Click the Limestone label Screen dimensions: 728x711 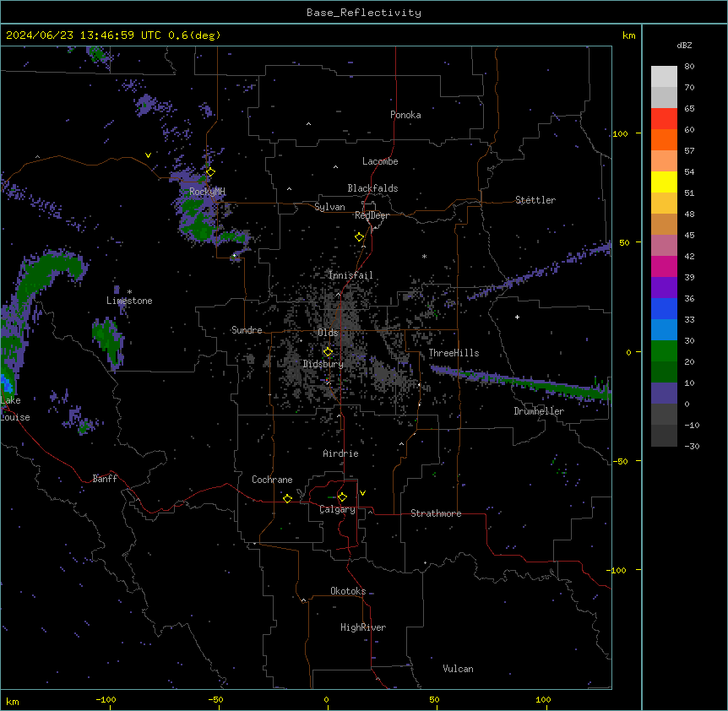tap(129, 301)
